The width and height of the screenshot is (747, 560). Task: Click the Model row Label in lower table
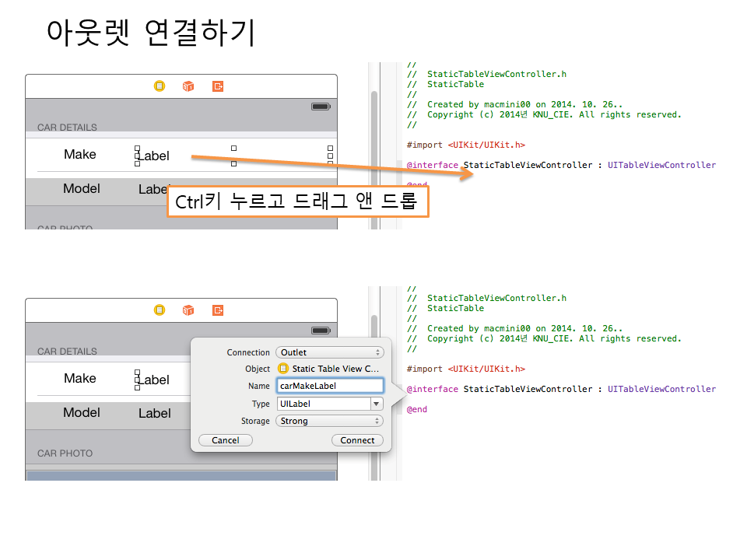pos(154,413)
